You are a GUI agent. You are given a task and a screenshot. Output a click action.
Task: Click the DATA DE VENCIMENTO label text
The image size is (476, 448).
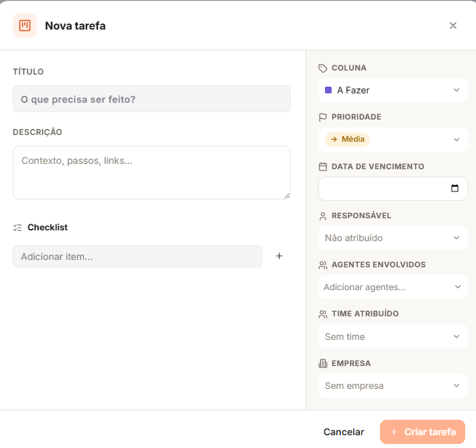click(377, 167)
